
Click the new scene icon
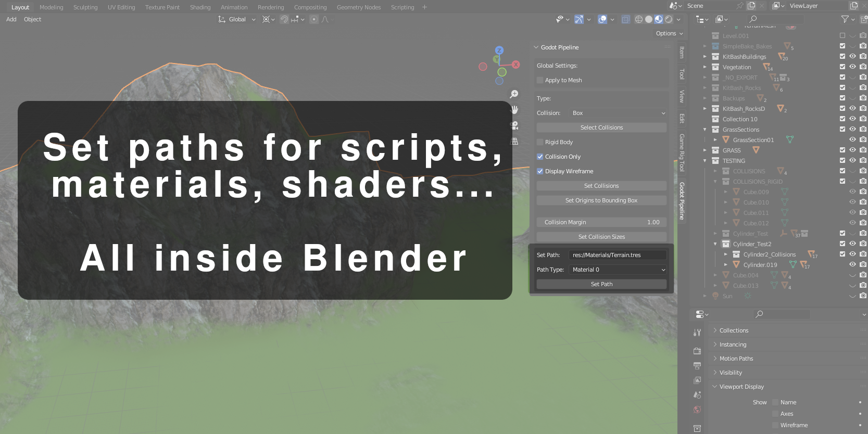751,6
